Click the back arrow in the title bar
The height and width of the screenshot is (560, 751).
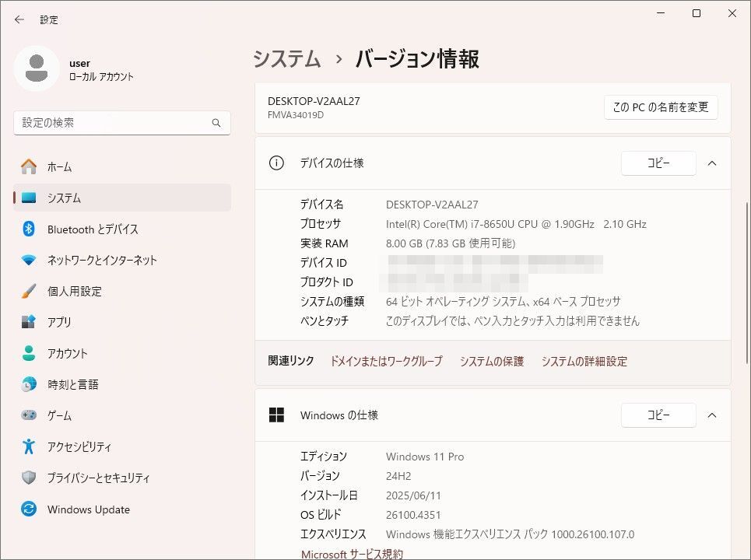(19, 19)
